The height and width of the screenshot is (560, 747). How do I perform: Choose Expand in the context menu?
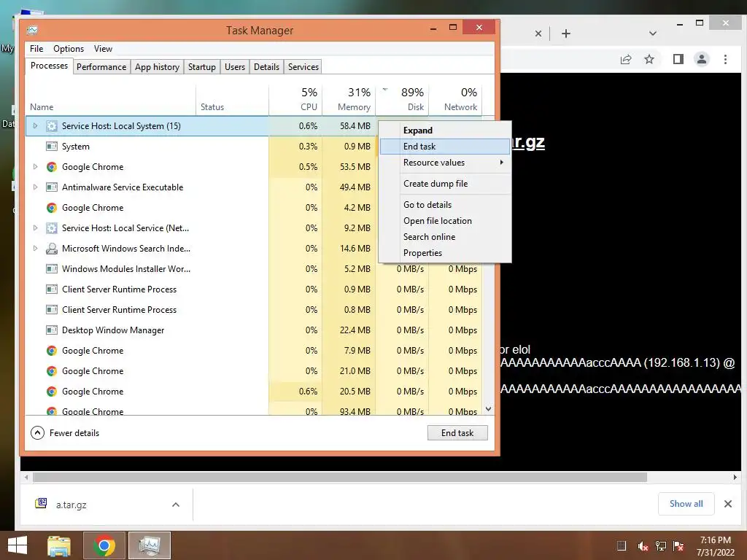coord(445,131)
